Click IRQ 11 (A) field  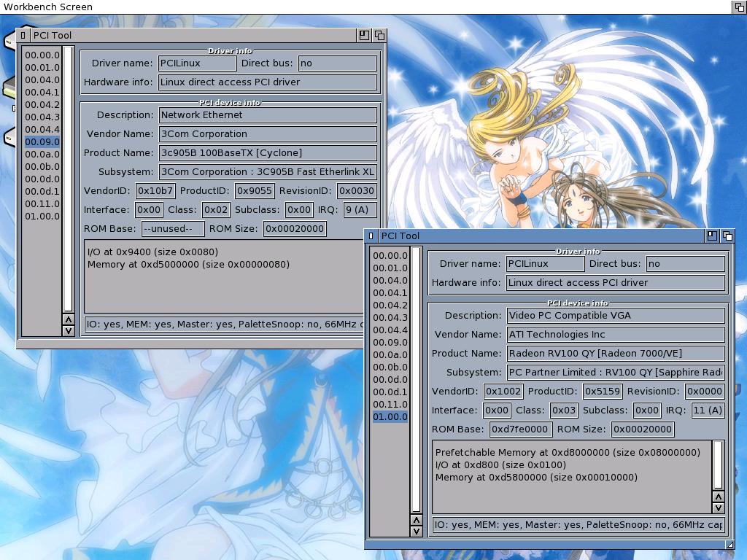(x=708, y=410)
